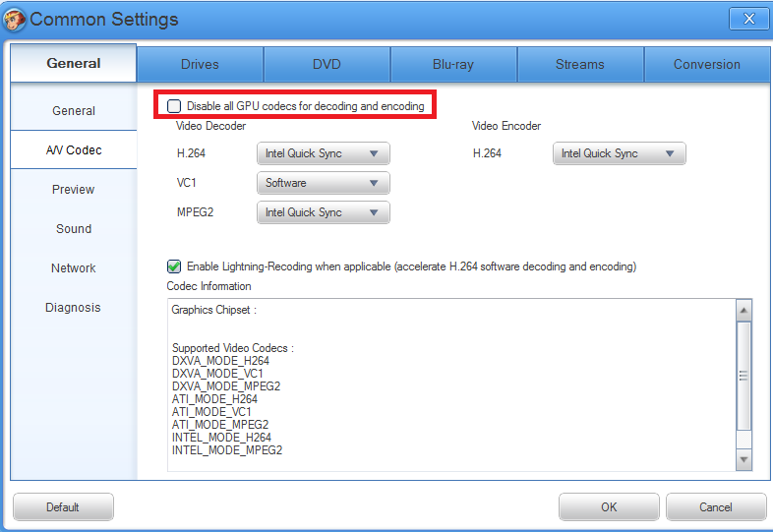The width and height of the screenshot is (773, 532).
Task: Click the DXVA_MODE_MPEG2 line
Action: [226, 386]
